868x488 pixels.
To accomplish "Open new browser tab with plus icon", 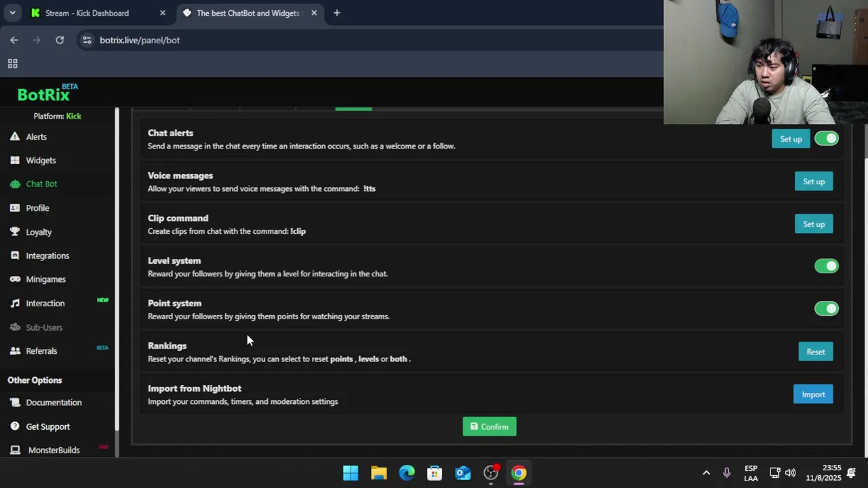I will (x=337, y=13).
